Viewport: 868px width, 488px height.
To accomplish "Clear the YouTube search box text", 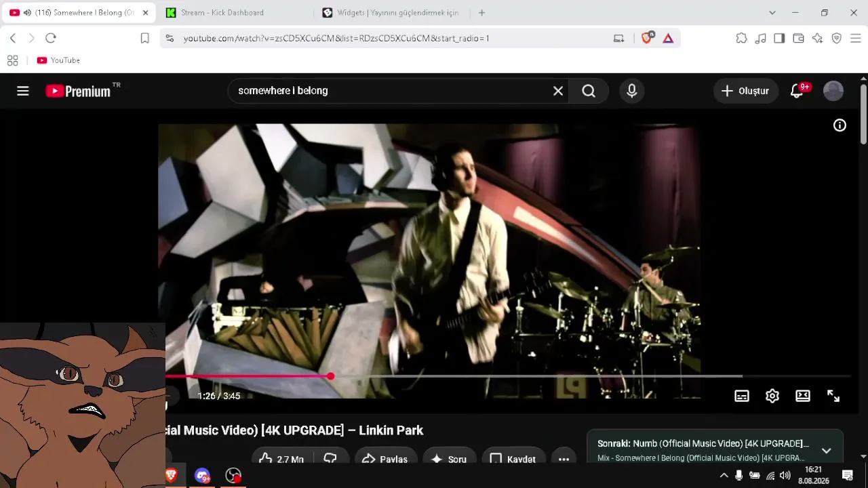I will [558, 91].
